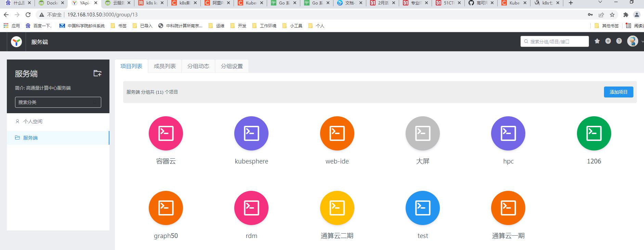Click the password key icon in address bar
The width and height of the screenshot is (644, 250).
(x=590, y=15)
